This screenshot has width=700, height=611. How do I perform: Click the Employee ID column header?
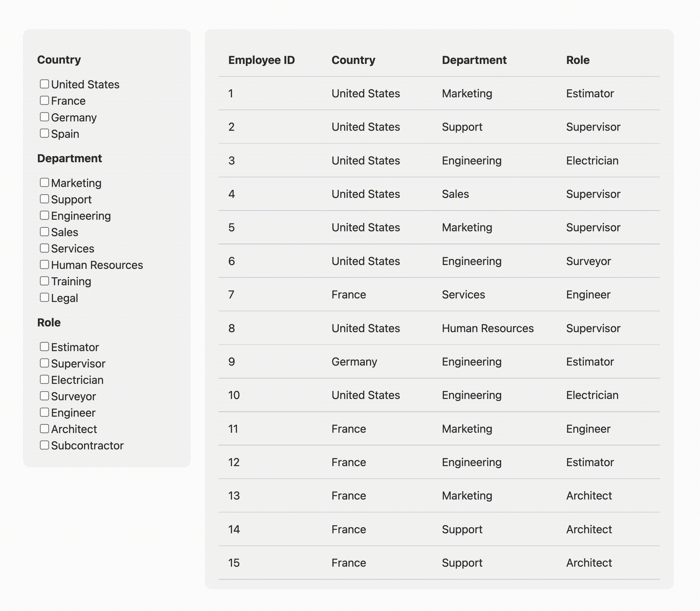[261, 60]
